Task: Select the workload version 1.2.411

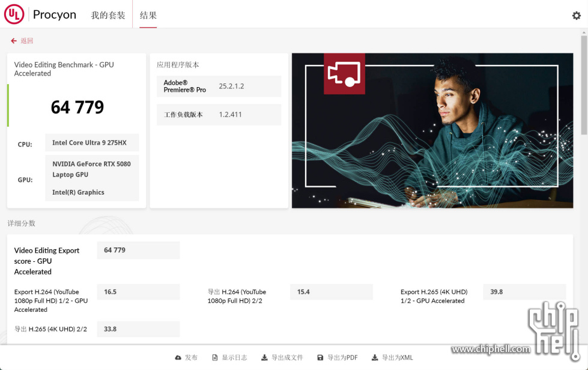Action: pyautogui.click(x=230, y=115)
